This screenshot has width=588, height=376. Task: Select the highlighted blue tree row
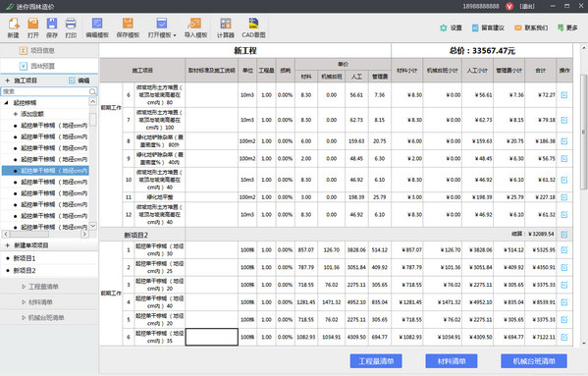(x=45, y=171)
